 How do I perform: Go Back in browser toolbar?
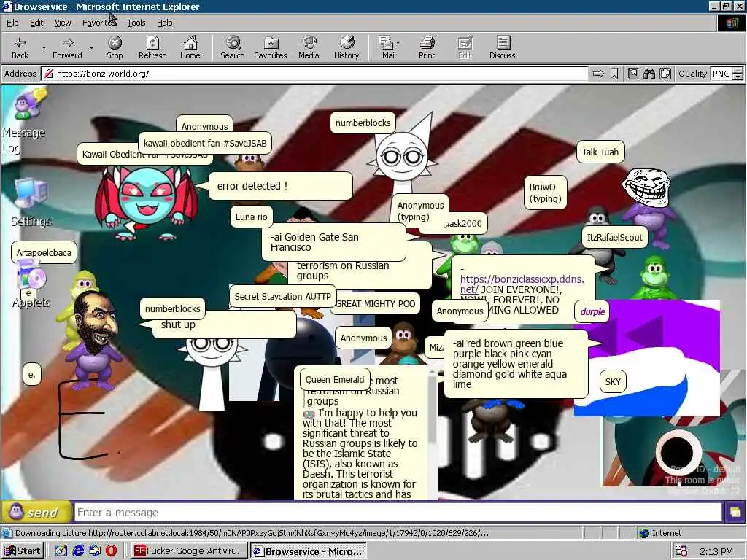[20, 47]
